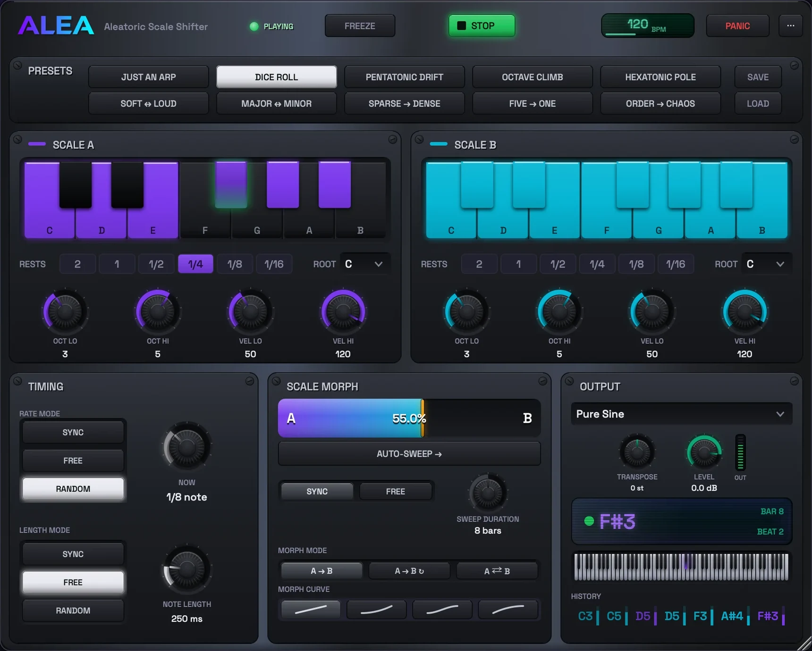Image resolution: width=812 pixels, height=651 pixels.
Task: Set Length Mode to RANDOM
Action: 73,610
